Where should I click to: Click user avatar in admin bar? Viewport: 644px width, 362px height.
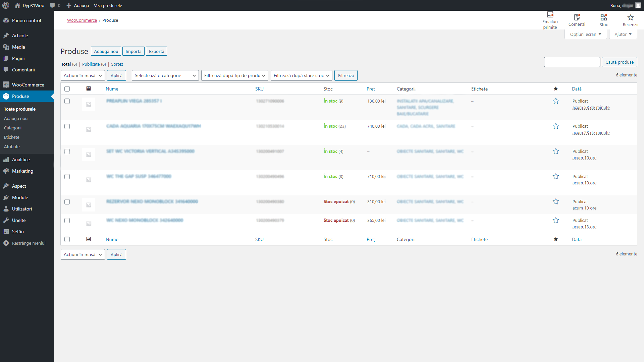click(638, 5)
